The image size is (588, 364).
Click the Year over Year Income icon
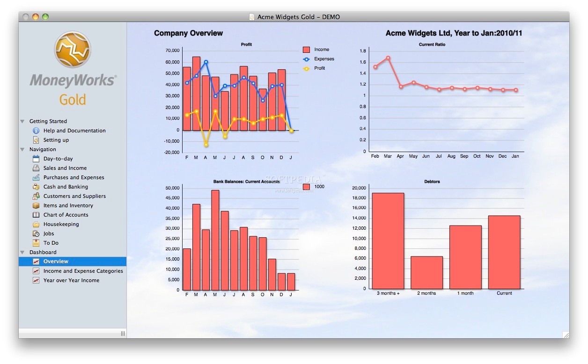[x=36, y=280]
